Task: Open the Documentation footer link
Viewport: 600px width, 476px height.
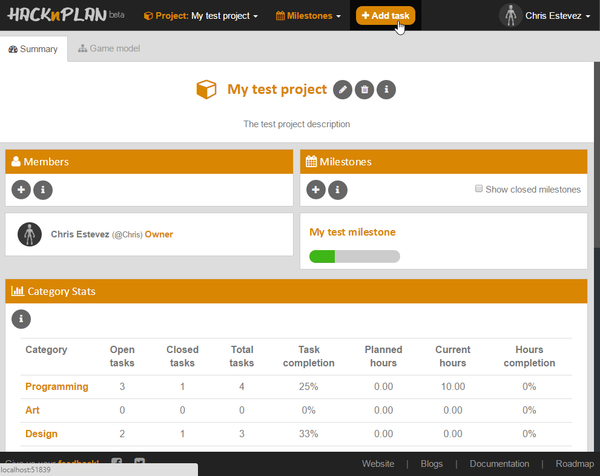Action: click(x=499, y=464)
